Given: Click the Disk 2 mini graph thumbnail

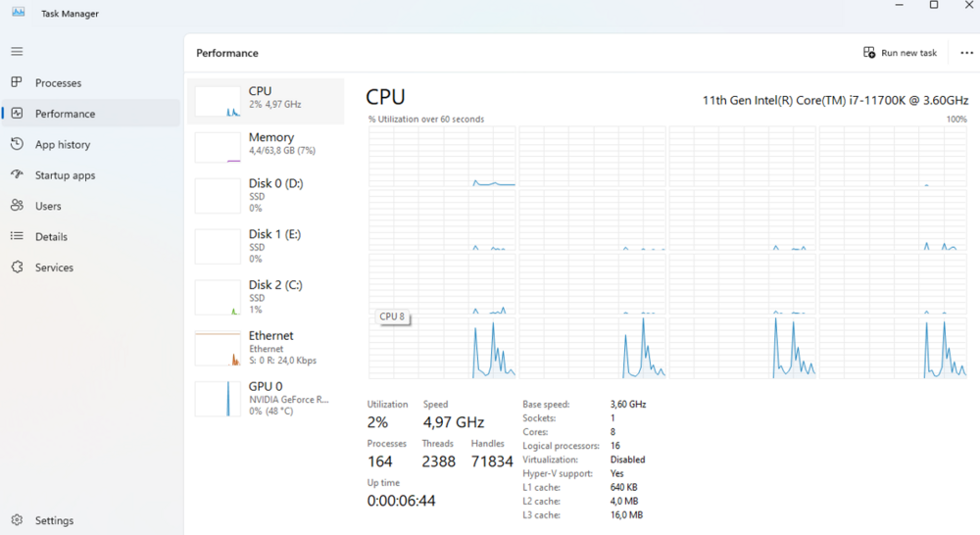Looking at the screenshot, I should pos(218,297).
